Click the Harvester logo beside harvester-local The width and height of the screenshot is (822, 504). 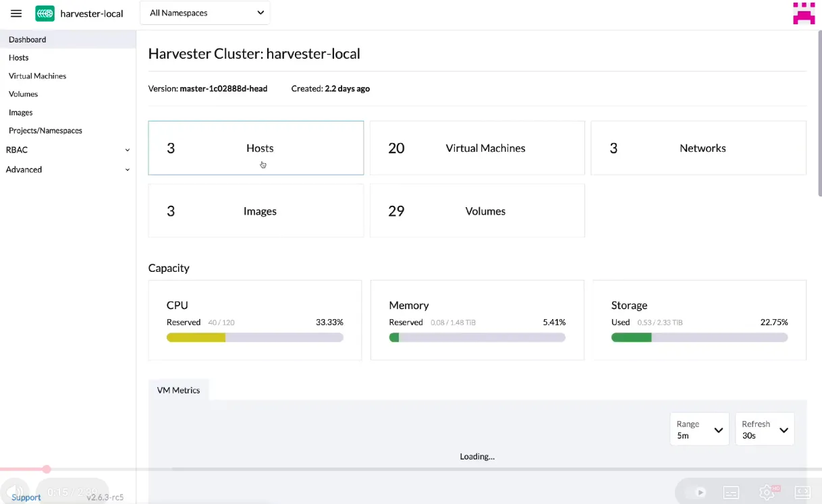(45, 13)
